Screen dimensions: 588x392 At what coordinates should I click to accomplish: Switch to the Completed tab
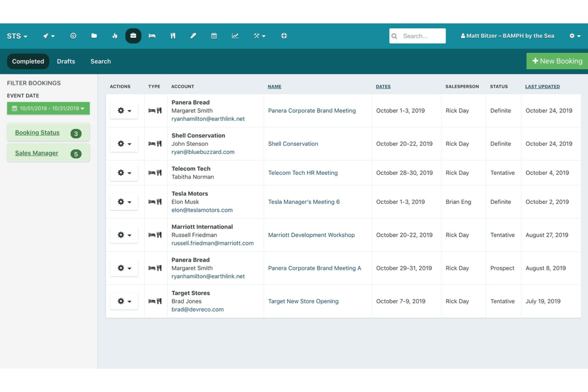(x=28, y=62)
